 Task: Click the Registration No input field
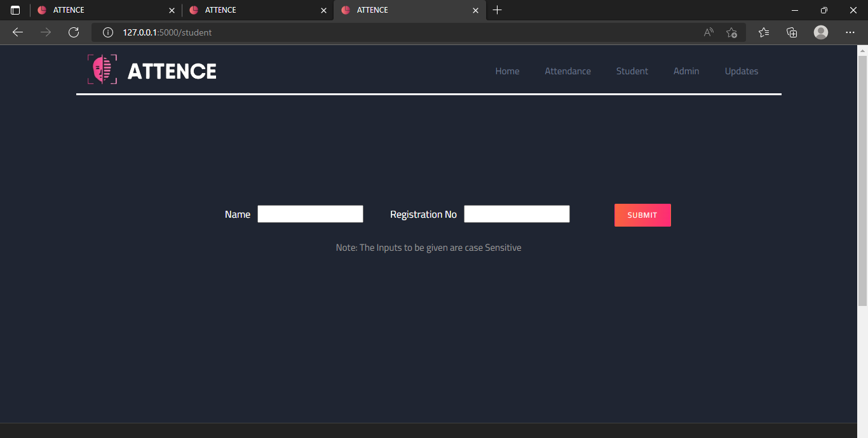pyautogui.click(x=517, y=214)
